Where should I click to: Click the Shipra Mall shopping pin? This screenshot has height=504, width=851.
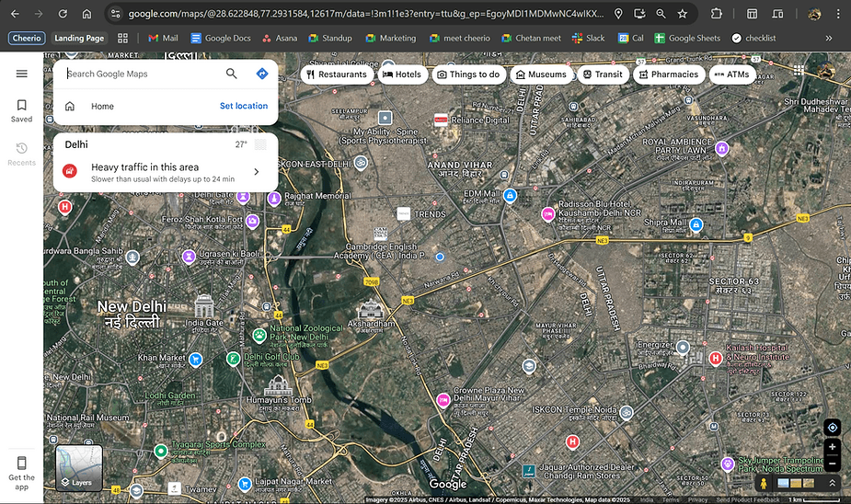click(696, 224)
